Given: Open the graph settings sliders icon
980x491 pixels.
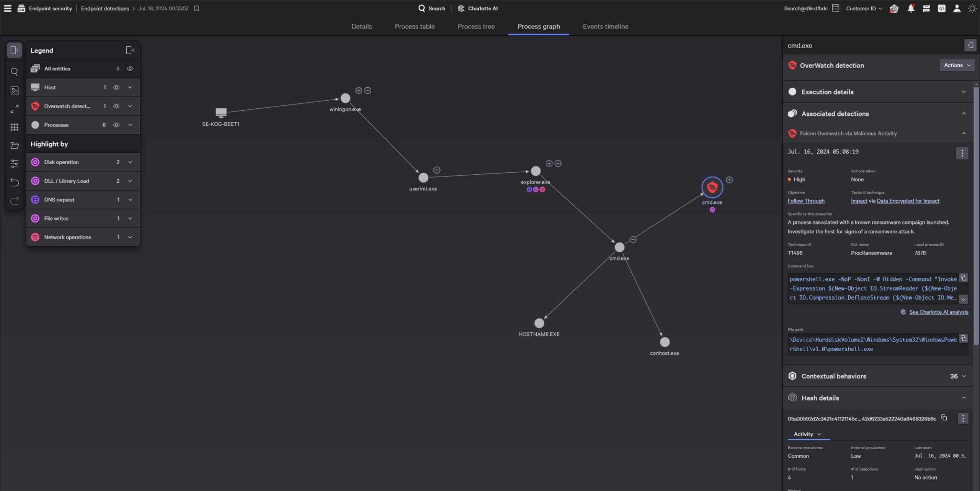Looking at the screenshot, I should pyautogui.click(x=14, y=164).
